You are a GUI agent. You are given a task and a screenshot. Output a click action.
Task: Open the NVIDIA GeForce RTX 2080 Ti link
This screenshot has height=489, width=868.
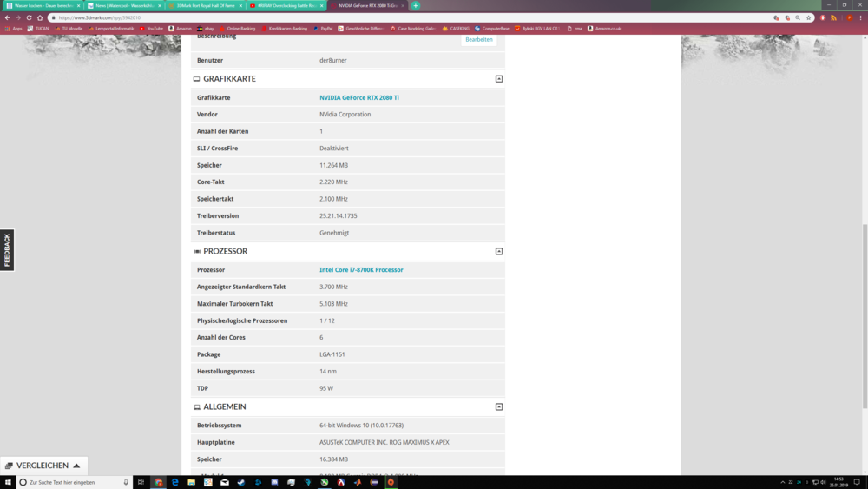[359, 97]
